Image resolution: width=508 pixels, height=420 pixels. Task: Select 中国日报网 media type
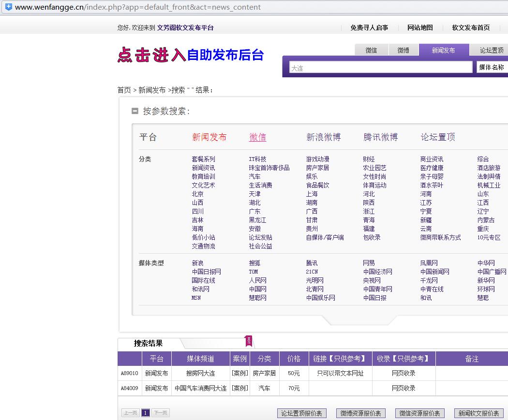207,272
